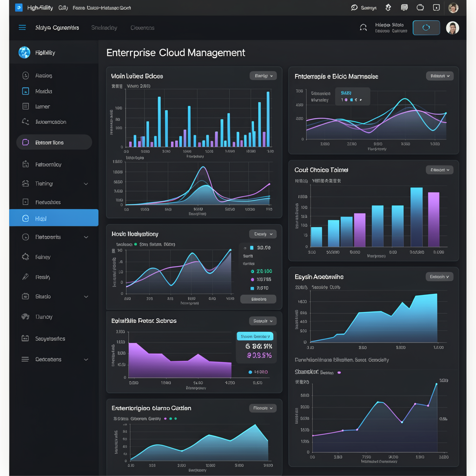
Task: Click the blue refresh button in header
Action: point(426,27)
